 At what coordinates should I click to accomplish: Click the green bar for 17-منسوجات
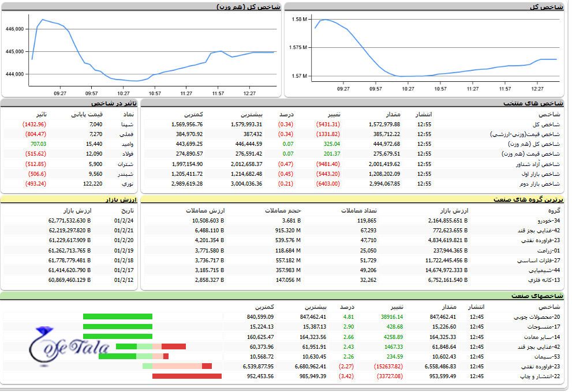117,326
